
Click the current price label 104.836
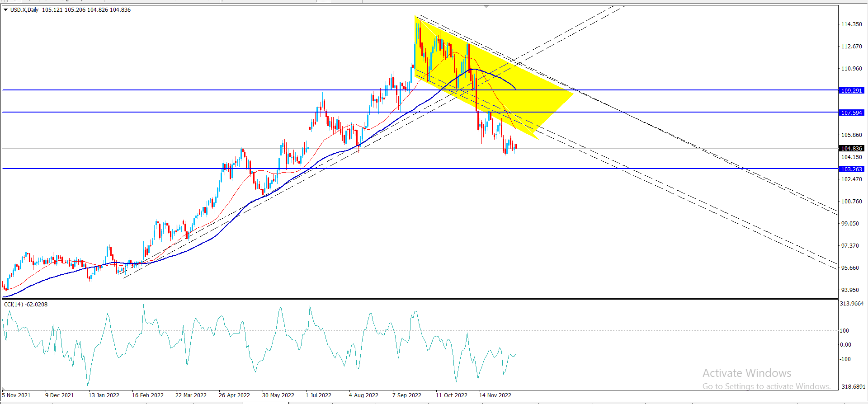coord(851,148)
